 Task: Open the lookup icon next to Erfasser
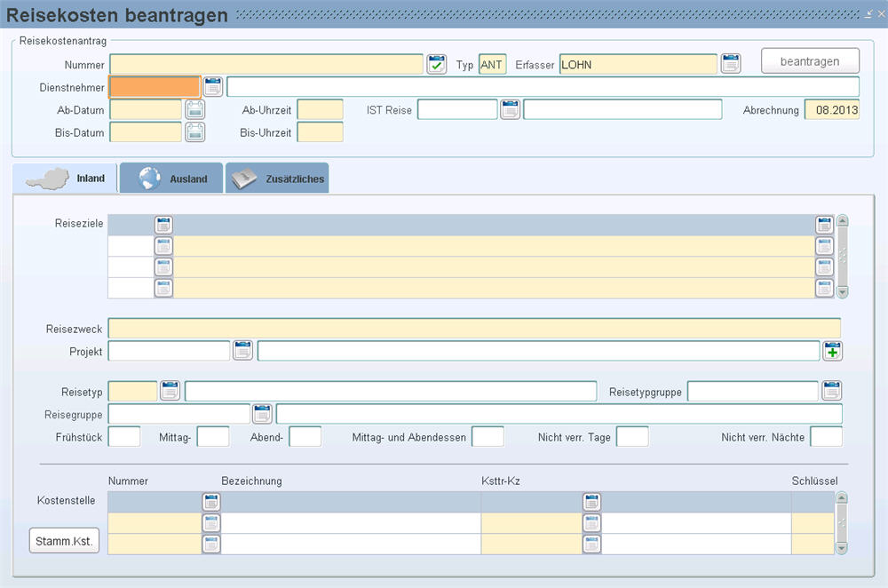[730, 64]
